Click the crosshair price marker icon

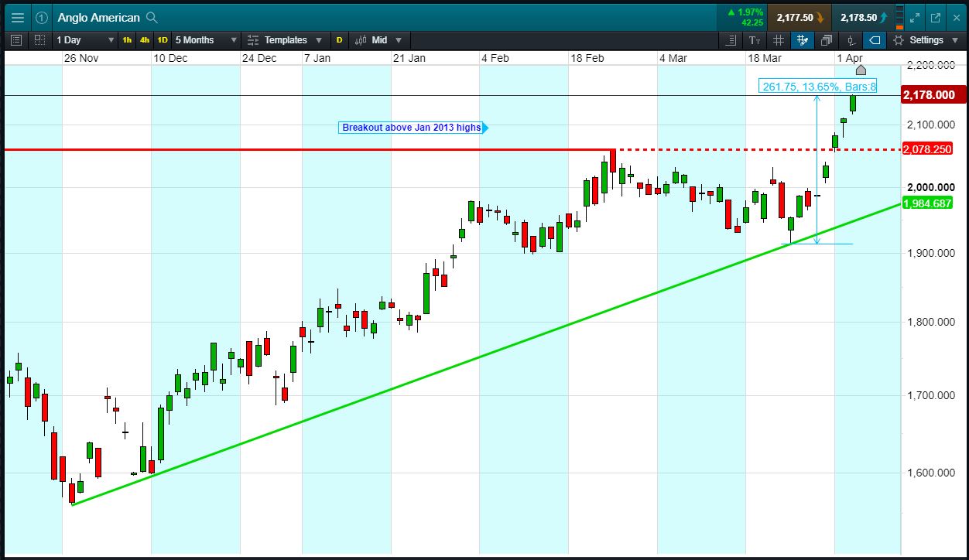coord(851,40)
